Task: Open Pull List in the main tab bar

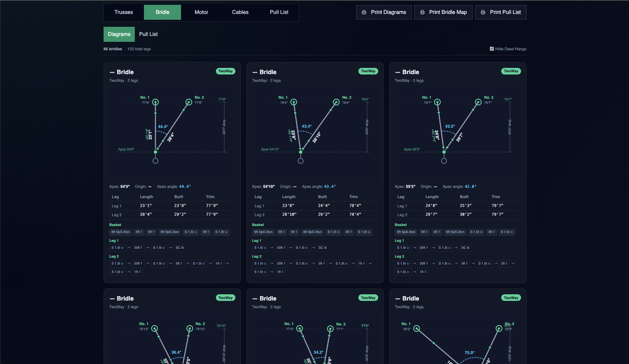Action: click(x=279, y=12)
